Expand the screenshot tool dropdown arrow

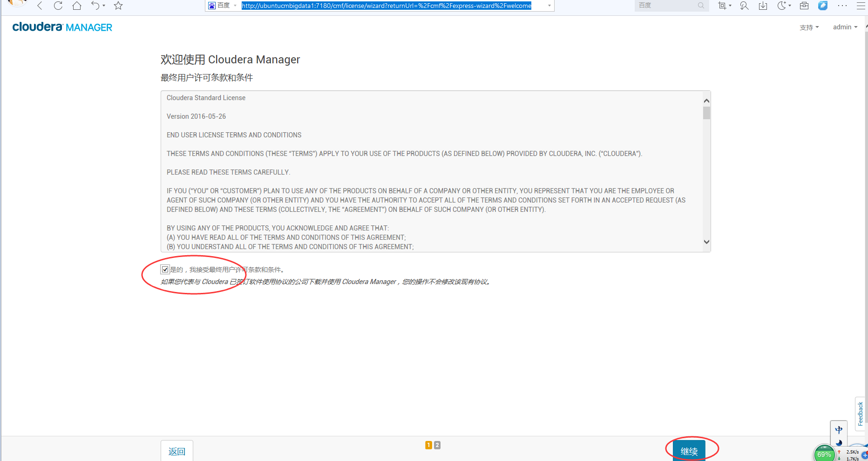pos(730,6)
